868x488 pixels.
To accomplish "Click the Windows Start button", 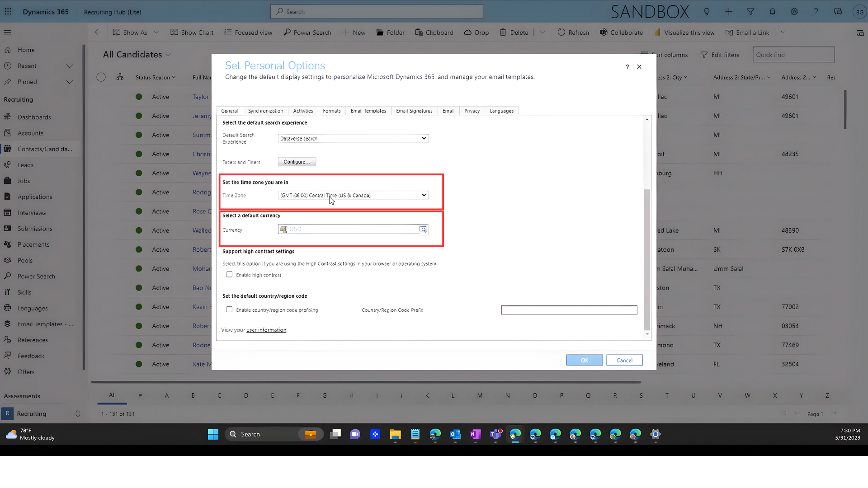I will click(213, 434).
